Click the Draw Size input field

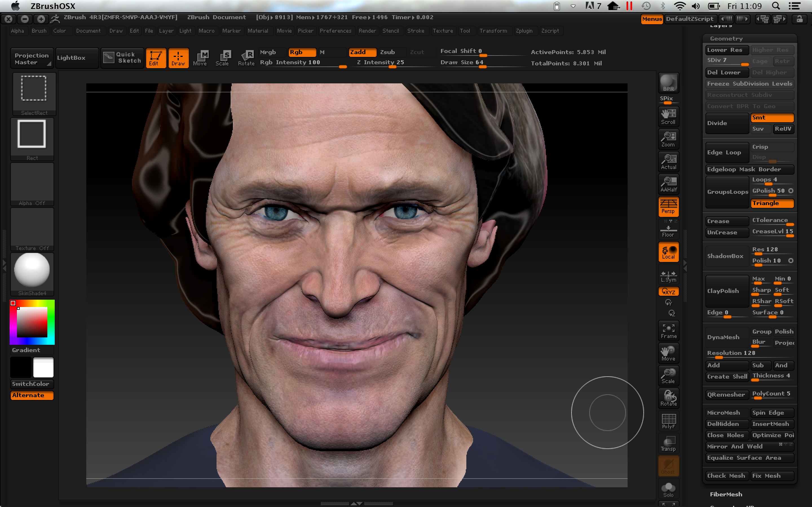464,63
